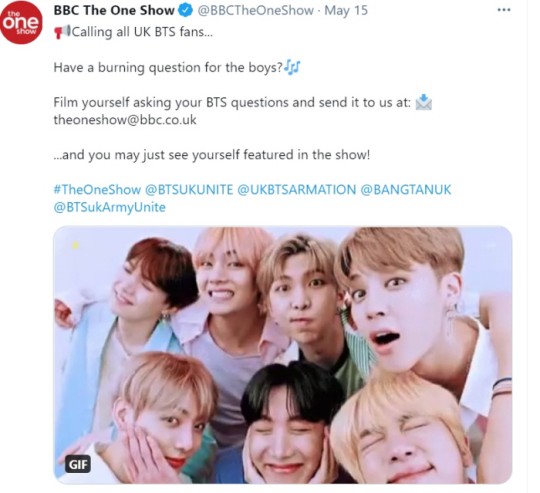
Task: Open the May 15 tweet timestamp
Action: tap(346, 11)
